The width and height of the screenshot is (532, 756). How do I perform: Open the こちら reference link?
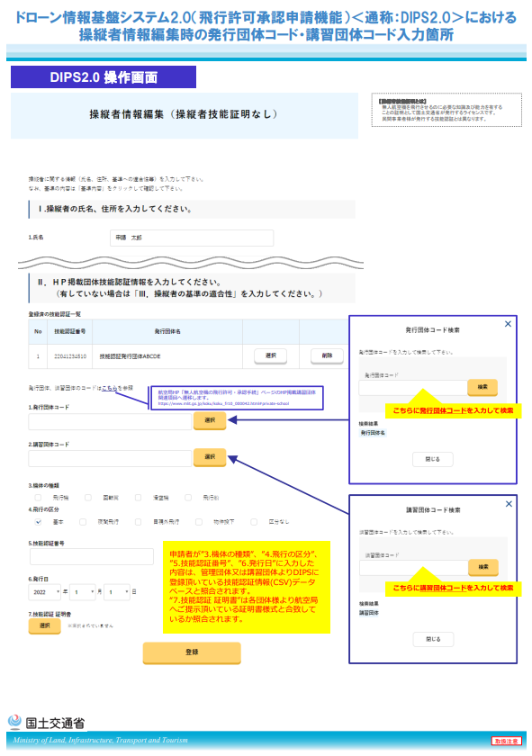tap(109, 388)
